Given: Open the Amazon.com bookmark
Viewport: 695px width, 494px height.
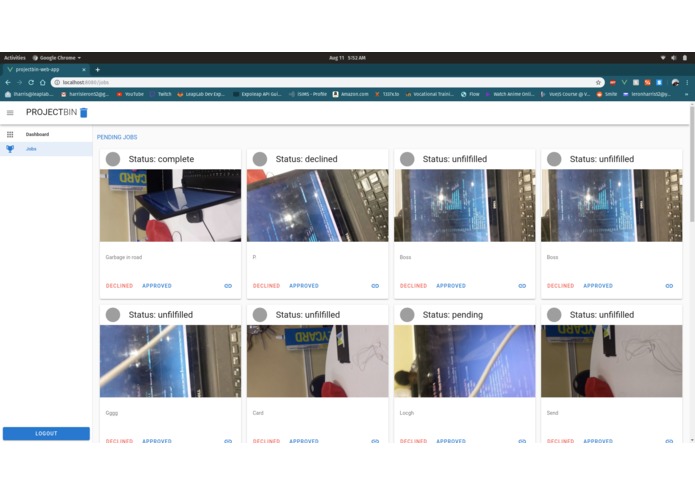Looking at the screenshot, I should point(351,94).
